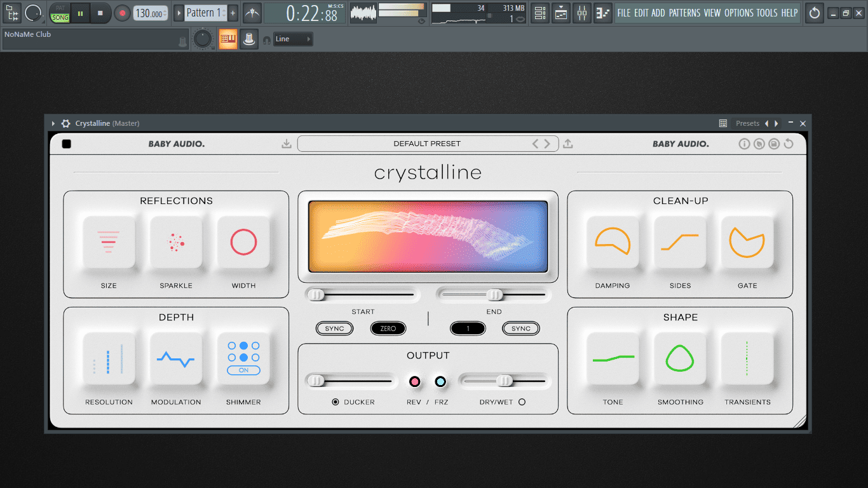
Task: Click the Size control in Reflections
Action: coord(109,242)
